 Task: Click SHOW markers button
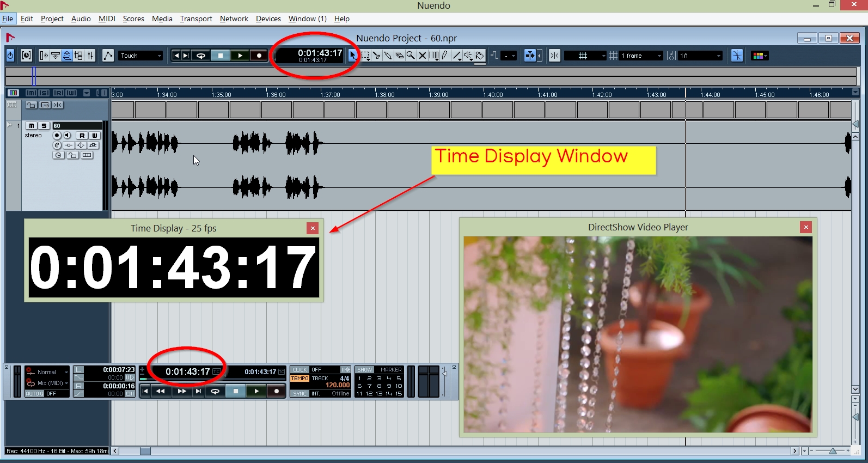click(364, 369)
